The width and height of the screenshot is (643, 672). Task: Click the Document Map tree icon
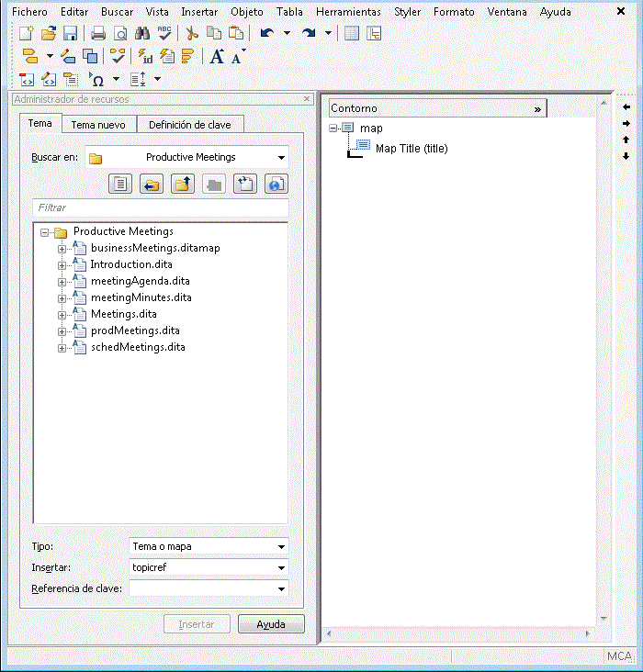pyautogui.click(x=374, y=33)
